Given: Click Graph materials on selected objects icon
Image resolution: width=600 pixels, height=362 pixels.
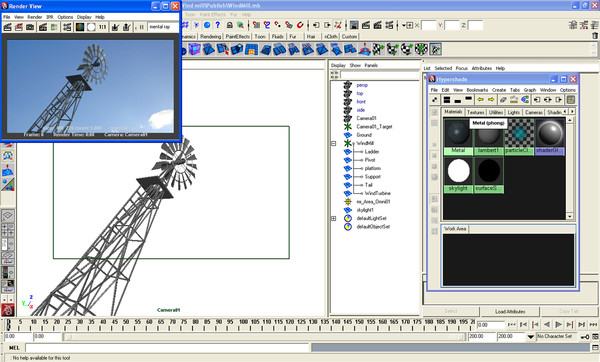Looking at the screenshot, I should pos(525,100).
